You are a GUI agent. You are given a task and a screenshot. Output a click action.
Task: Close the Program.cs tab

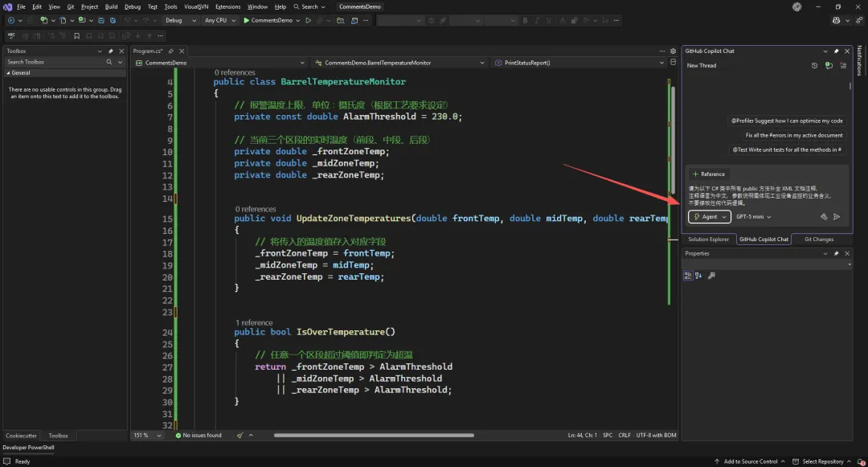click(182, 51)
